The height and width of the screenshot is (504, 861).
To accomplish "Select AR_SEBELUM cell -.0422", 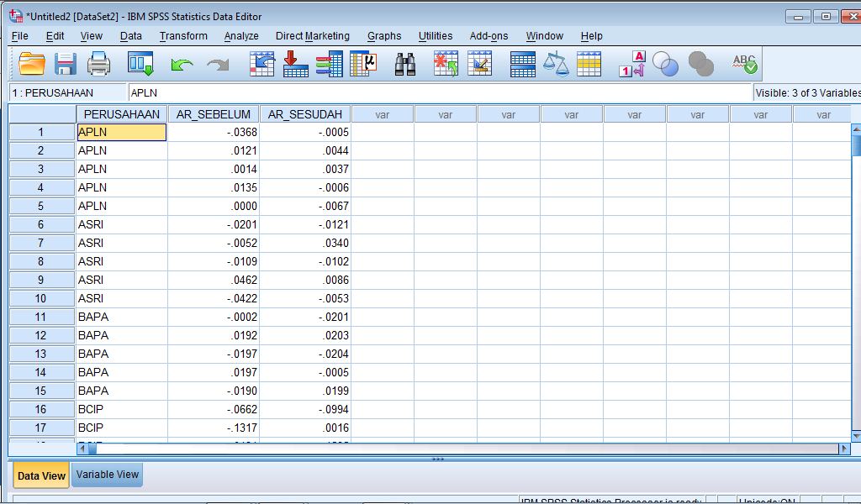I will click(214, 298).
